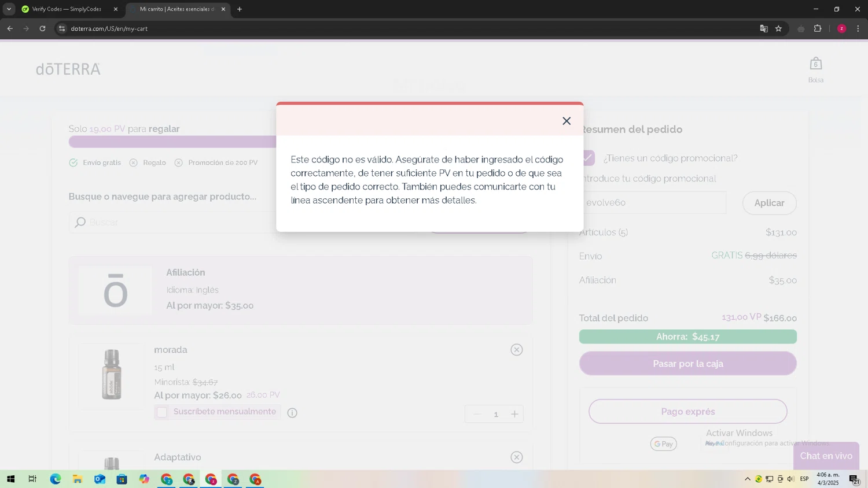This screenshot has width=868, height=488.
Task: Switch to the Mi carrito browser tab
Action: (176, 9)
